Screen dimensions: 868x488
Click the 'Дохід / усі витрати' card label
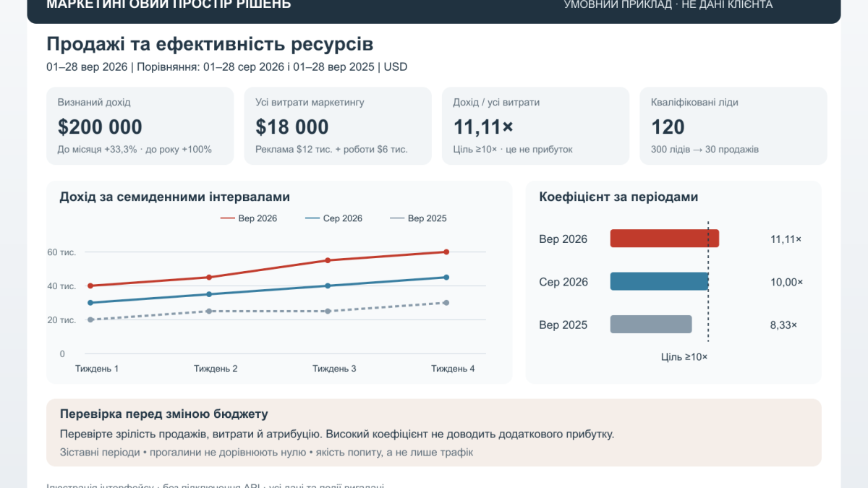tap(496, 103)
